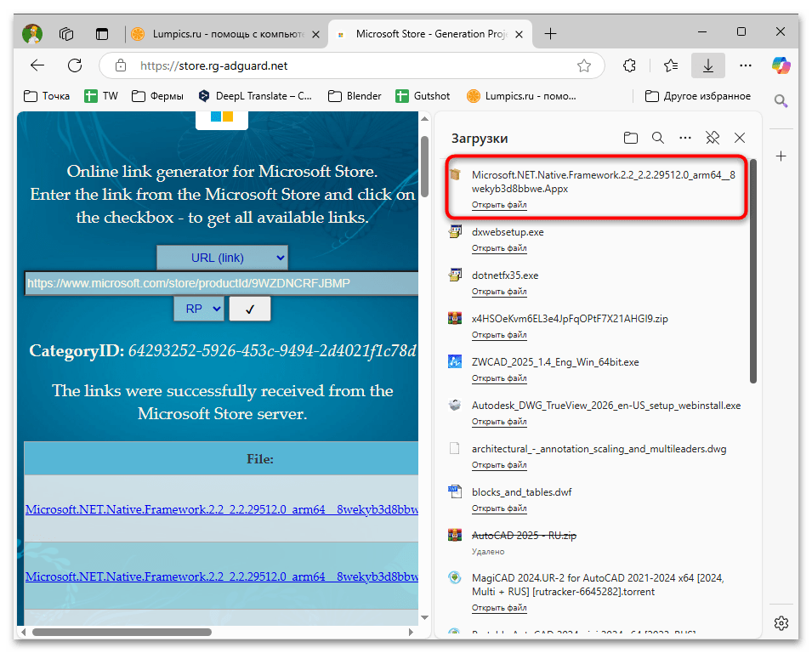Add a sidebar app with plus
This screenshot has width=812, height=653.
[781, 156]
